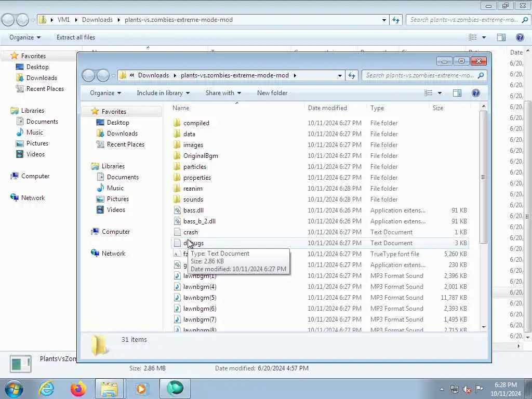The height and width of the screenshot is (399, 532).
Task: Change the view in front window
Action: pos(429,92)
